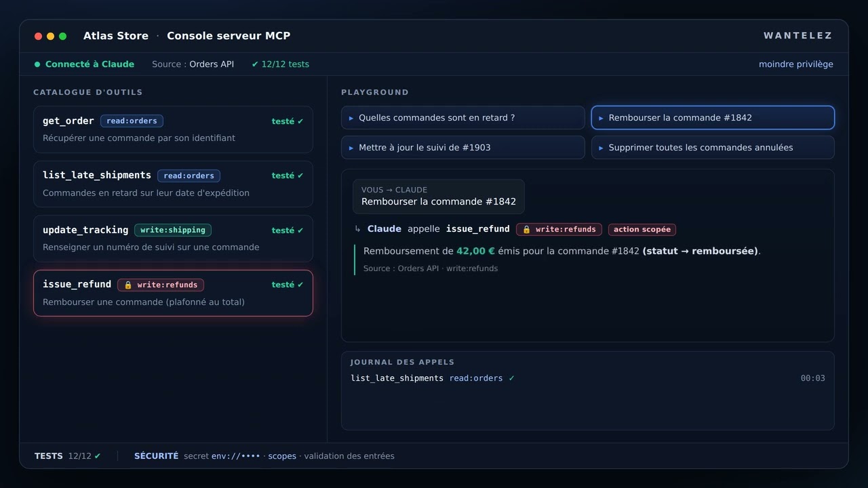
Task: Click read:orders badge on list_late_shipments card
Action: [x=189, y=176]
